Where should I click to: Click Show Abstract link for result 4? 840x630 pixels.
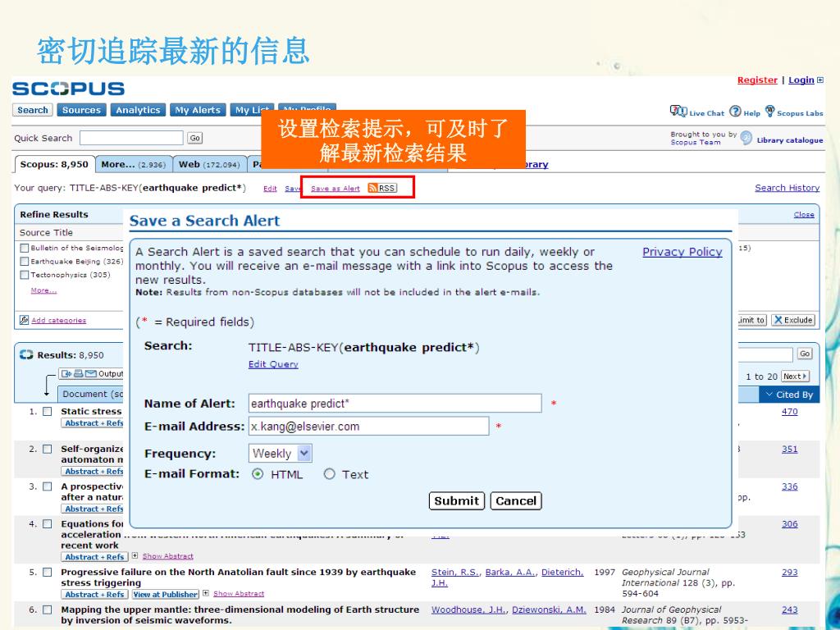click(x=167, y=557)
